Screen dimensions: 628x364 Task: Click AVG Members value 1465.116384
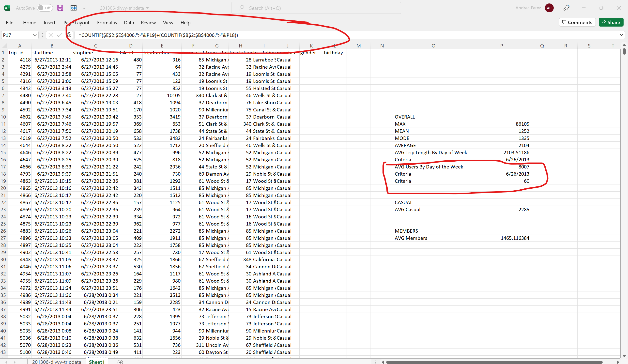tap(501, 238)
